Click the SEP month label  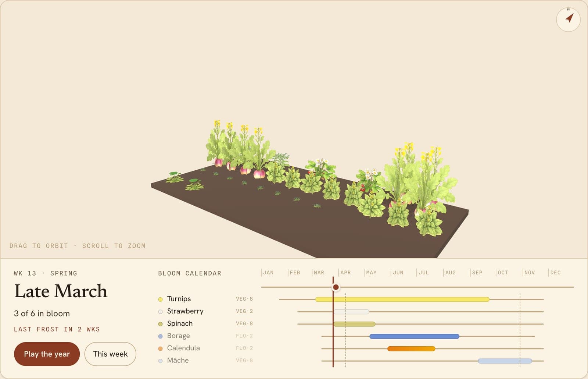(x=477, y=273)
